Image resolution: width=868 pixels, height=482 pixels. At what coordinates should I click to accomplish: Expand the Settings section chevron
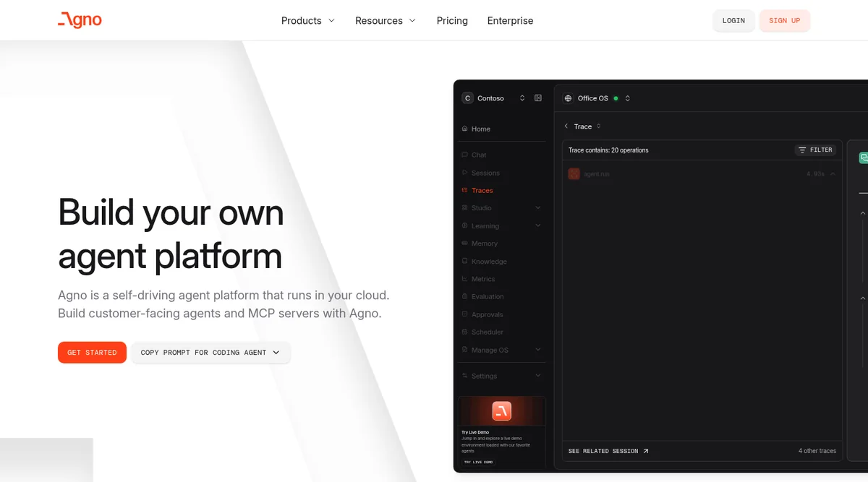(x=537, y=376)
